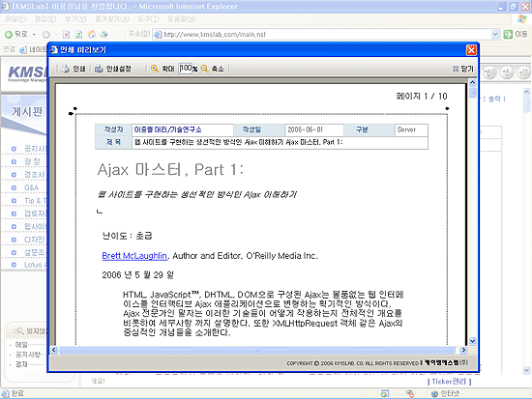The height and width of the screenshot is (399, 532).
Task: Close the 인쇄 미리보기 dialog with red X
Action: (471, 50)
